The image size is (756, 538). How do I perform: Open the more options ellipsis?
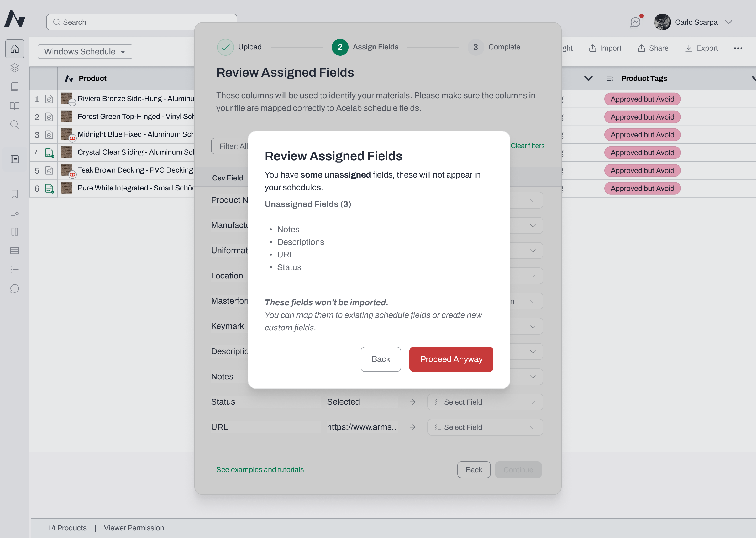738,48
